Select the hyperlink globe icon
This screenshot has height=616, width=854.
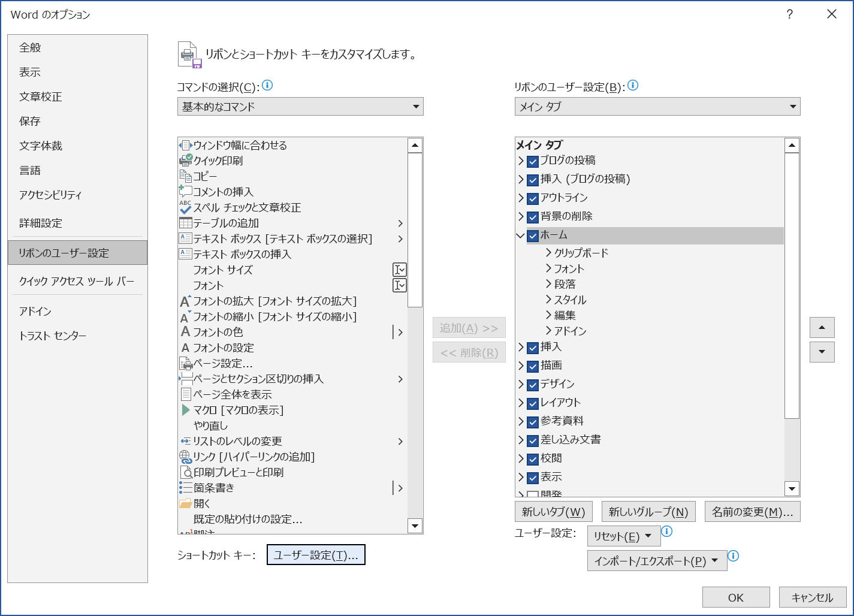click(186, 457)
